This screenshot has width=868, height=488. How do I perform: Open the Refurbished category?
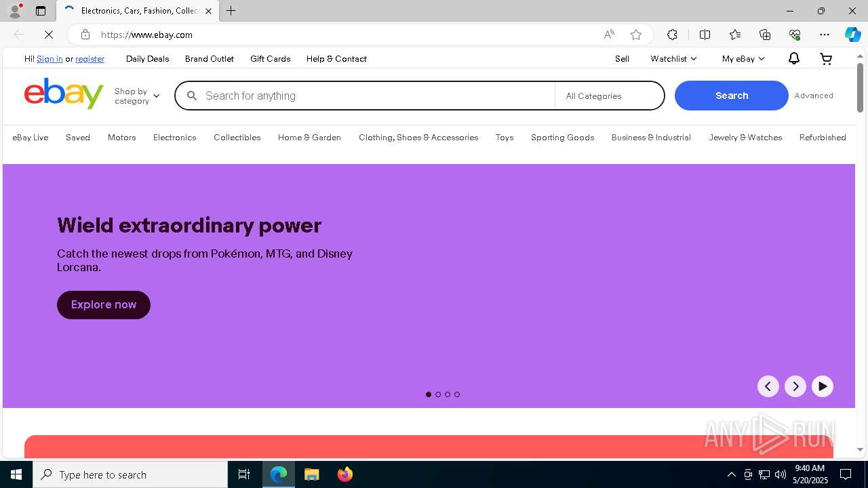point(823,138)
